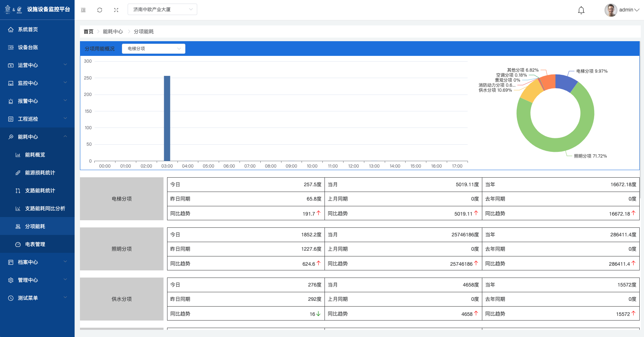
Task: Open 能耗概览 menu item
Action: [35, 155]
